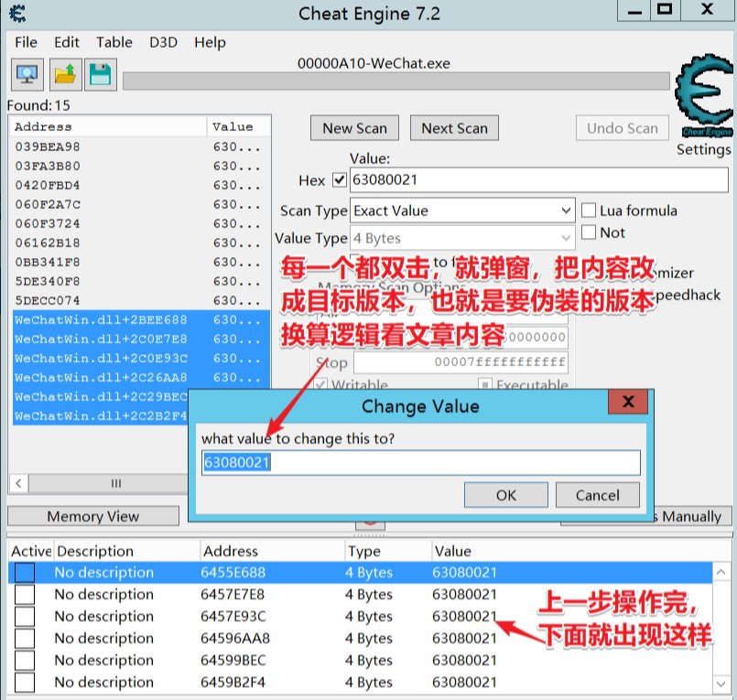Open the D3D menu
Viewport: 737px width, 700px height.
(x=164, y=42)
